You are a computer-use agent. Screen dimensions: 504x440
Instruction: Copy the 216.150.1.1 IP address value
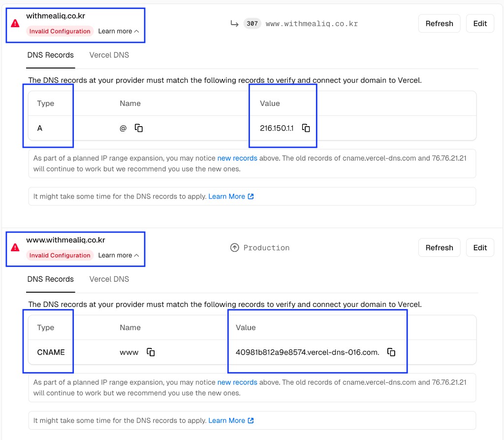click(x=306, y=128)
